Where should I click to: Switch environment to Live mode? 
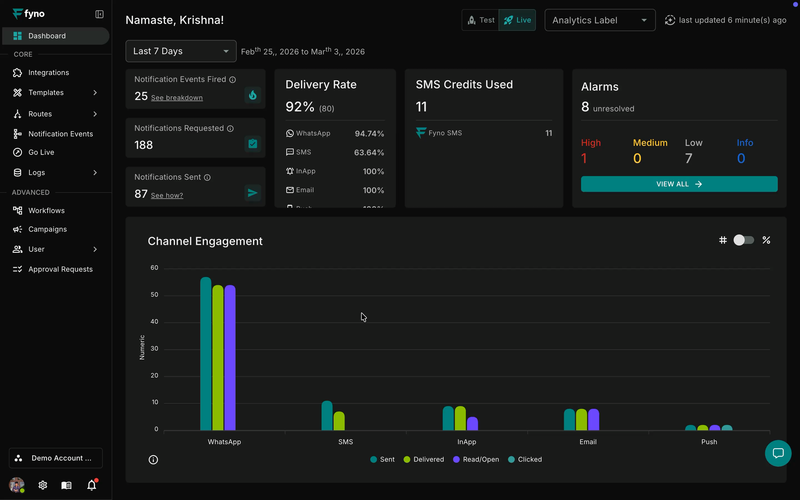(517, 20)
